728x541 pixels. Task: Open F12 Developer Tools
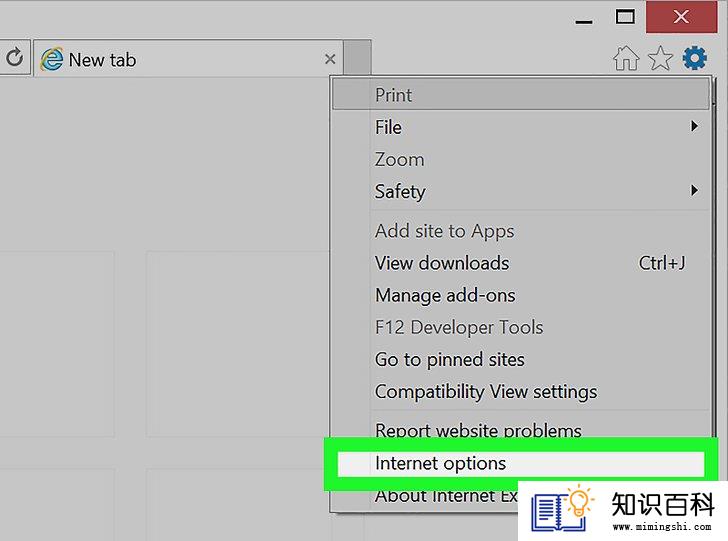[x=521, y=327]
